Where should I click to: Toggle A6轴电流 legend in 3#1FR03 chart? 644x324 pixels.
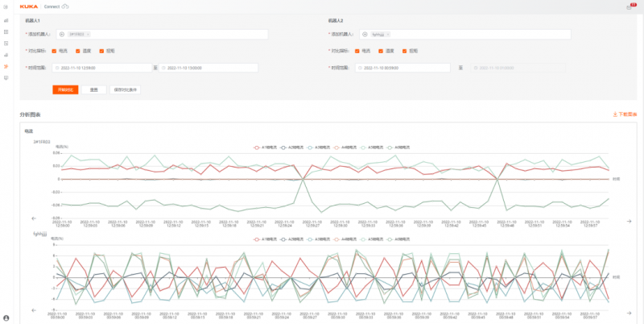(x=398, y=147)
